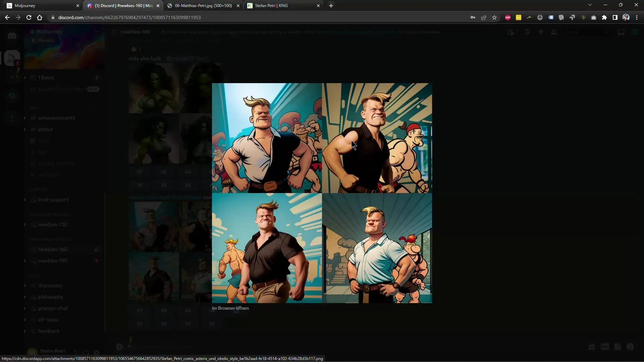This screenshot has width=644, height=362.
Task: Open the status channel
Action: tap(64, 129)
